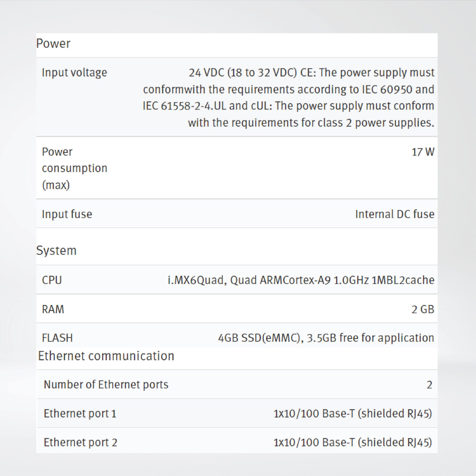Click the Input fuse label

point(67,214)
